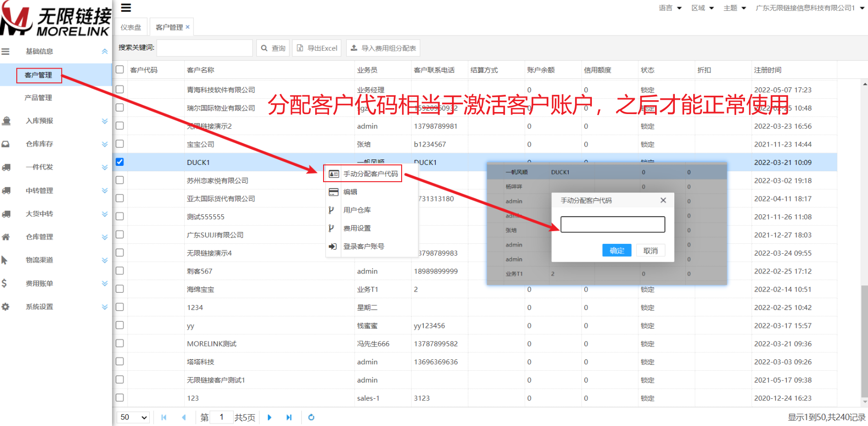
Task: Close the 手动分配客户代码 dialog
Action: point(663,200)
